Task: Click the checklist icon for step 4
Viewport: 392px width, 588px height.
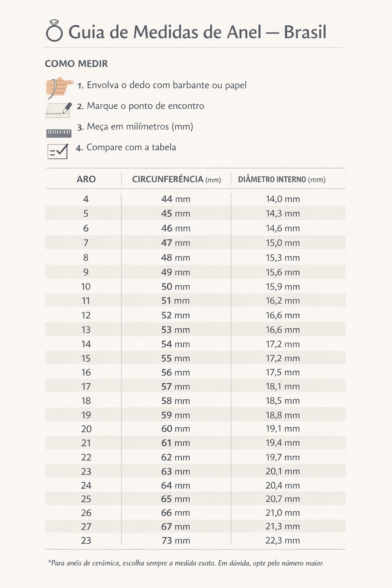Action: (58, 151)
